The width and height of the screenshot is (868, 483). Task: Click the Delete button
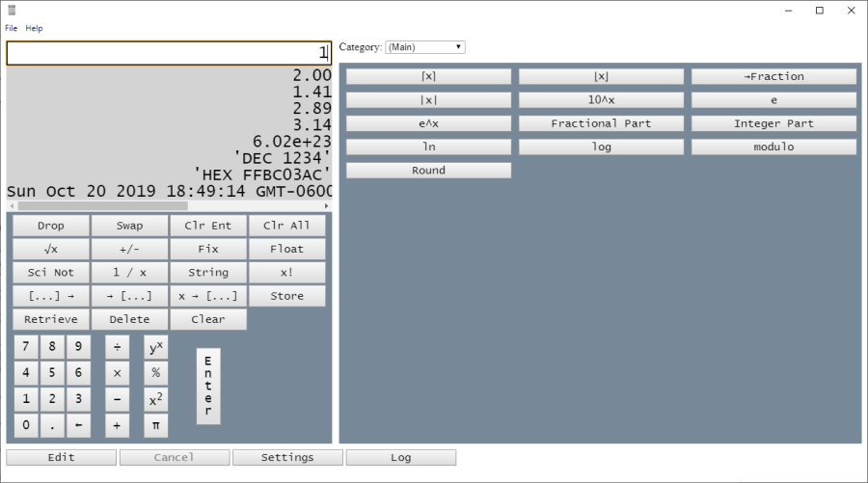(x=129, y=319)
